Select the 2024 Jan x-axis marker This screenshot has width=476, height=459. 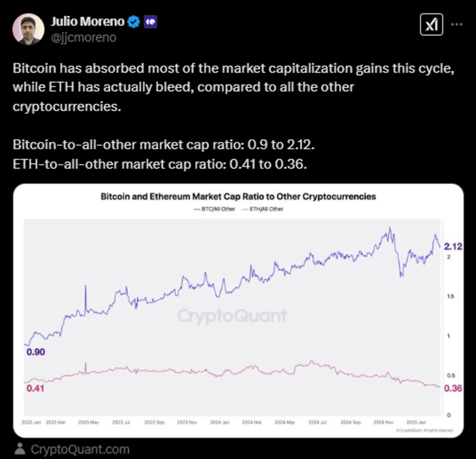pyautogui.click(x=221, y=421)
